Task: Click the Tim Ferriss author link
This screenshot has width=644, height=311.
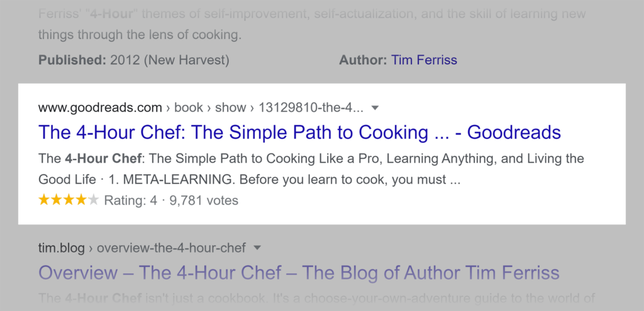Action: [x=424, y=60]
